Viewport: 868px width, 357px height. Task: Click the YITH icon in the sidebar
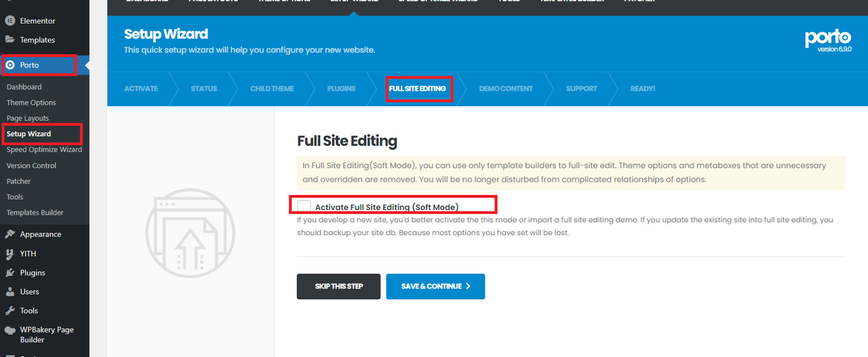point(10,253)
